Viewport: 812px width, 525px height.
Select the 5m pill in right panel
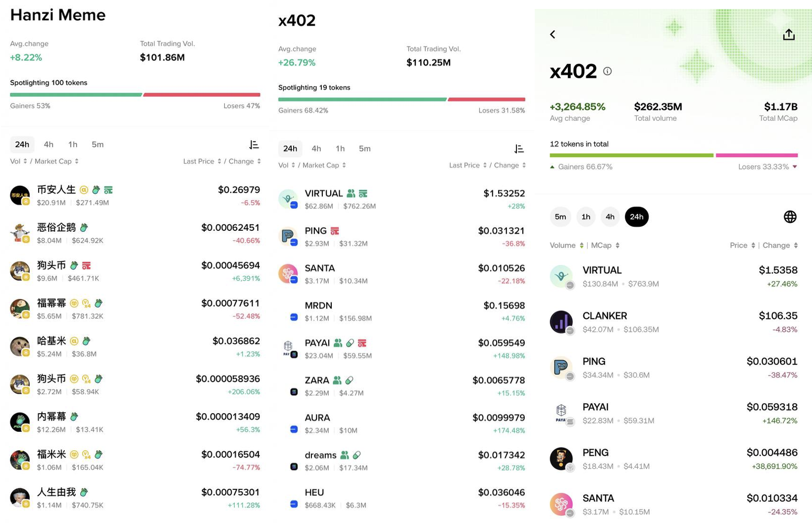(x=560, y=217)
